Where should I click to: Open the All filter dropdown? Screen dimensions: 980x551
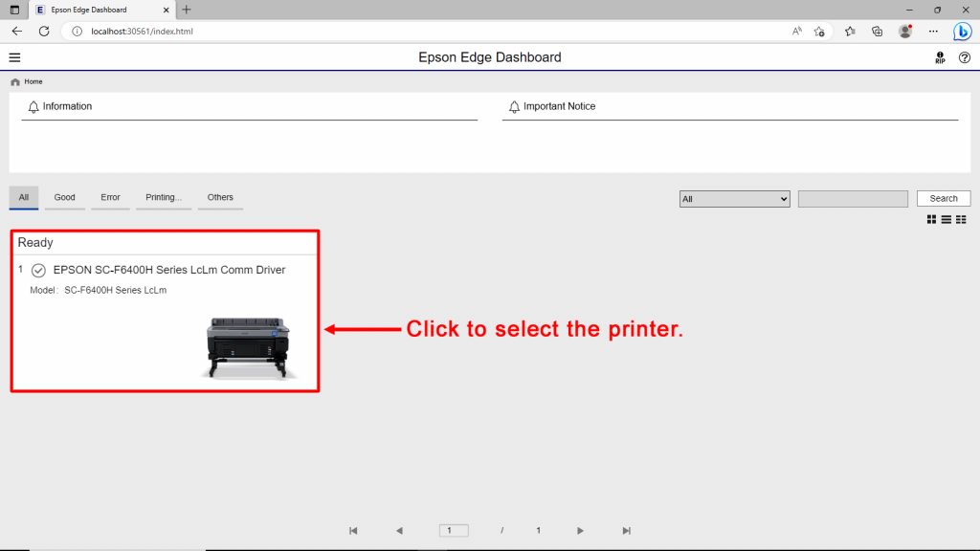click(x=734, y=199)
